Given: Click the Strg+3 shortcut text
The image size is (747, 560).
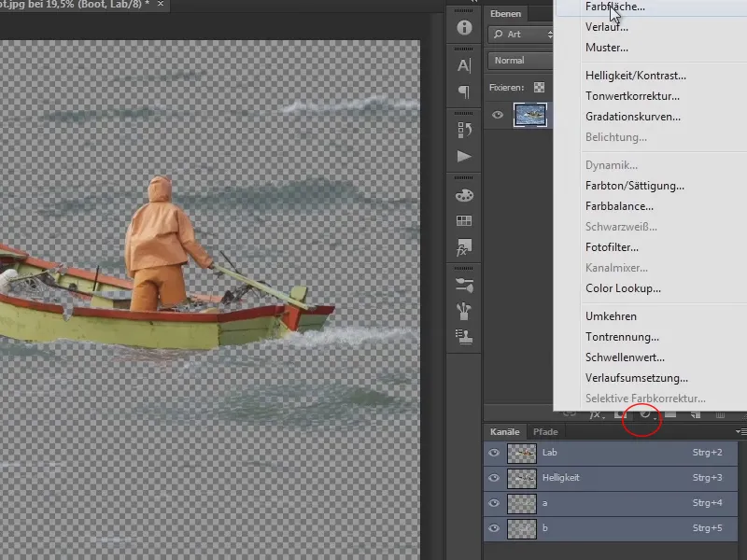Looking at the screenshot, I should coord(707,478).
